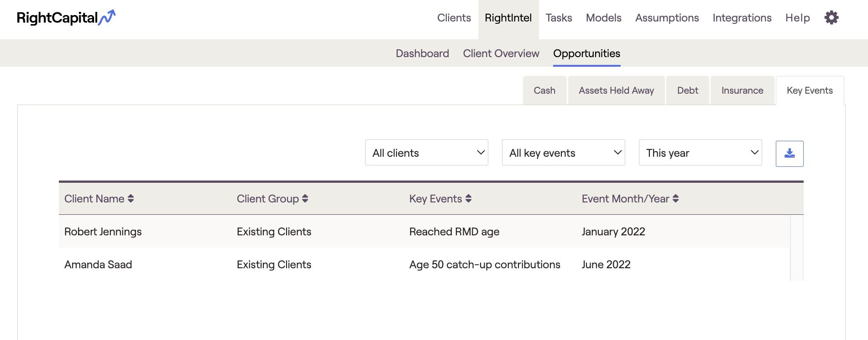The width and height of the screenshot is (868, 340).
Task: Sort by Key Events column arrows
Action: [469, 199]
